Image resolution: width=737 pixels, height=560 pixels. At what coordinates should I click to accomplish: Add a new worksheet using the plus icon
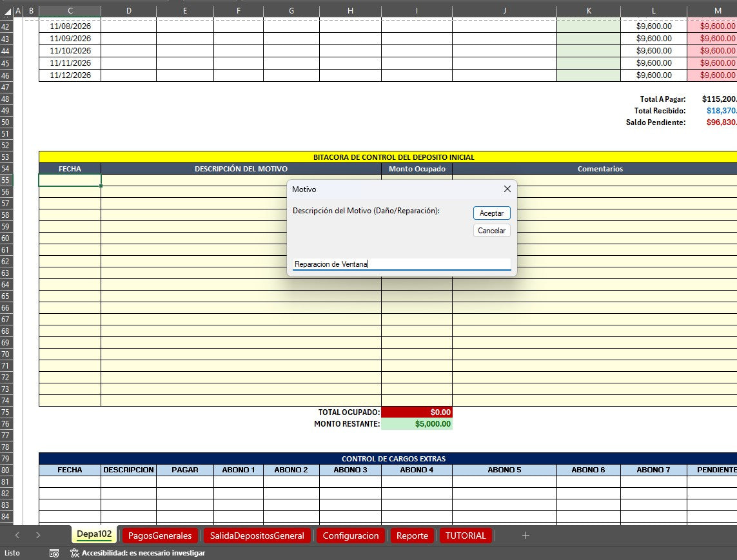point(526,535)
